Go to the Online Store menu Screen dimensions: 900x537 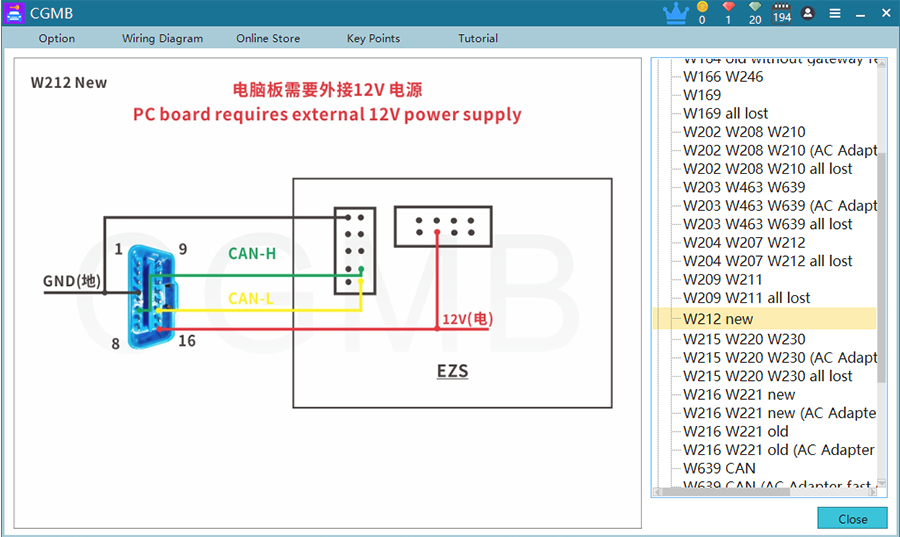pyautogui.click(x=268, y=38)
